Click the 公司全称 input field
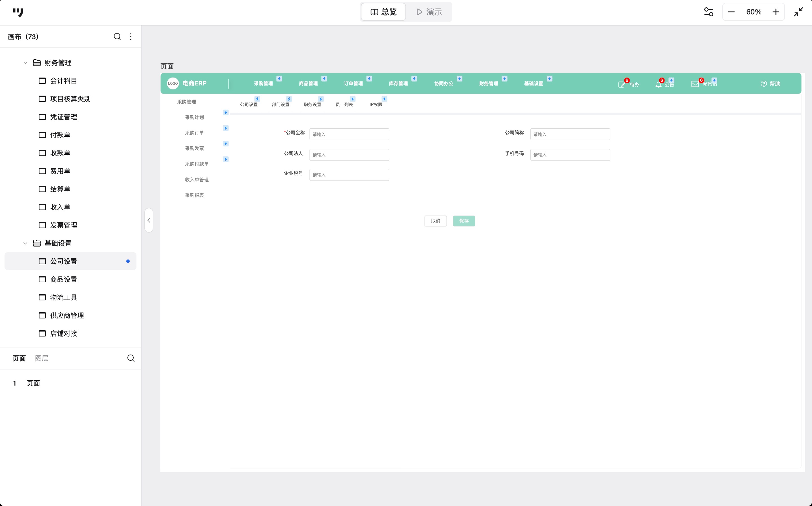The height and width of the screenshot is (506, 812). click(349, 134)
